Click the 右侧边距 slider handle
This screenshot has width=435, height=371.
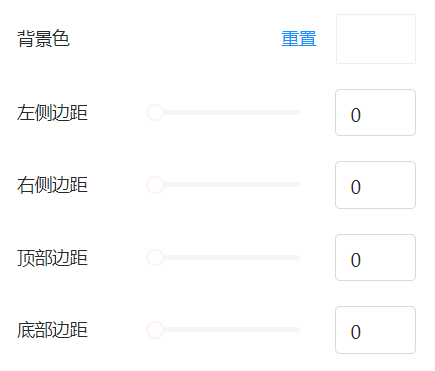[155, 185]
